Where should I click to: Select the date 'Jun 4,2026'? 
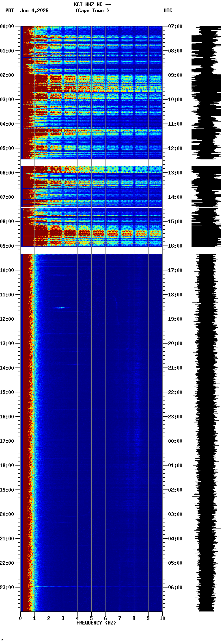coord(34,11)
